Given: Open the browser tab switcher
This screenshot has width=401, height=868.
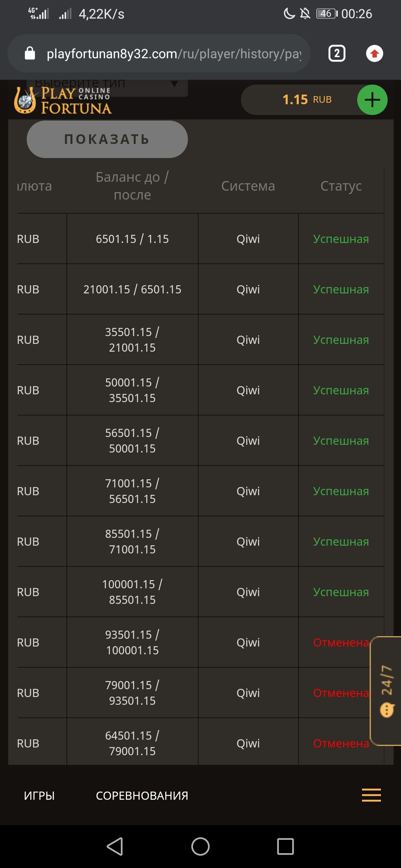Looking at the screenshot, I should click(337, 54).
